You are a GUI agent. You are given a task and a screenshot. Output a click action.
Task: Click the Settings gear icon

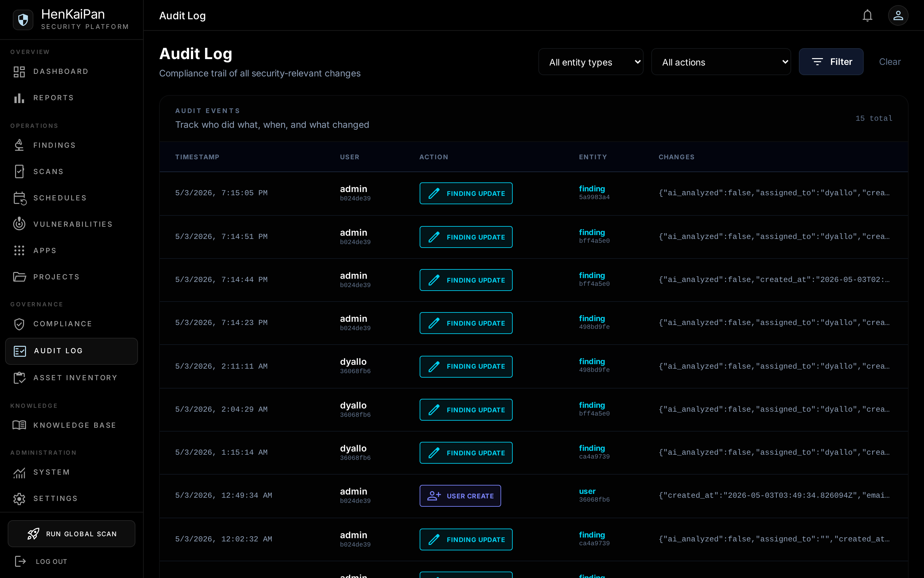point(19,499)
